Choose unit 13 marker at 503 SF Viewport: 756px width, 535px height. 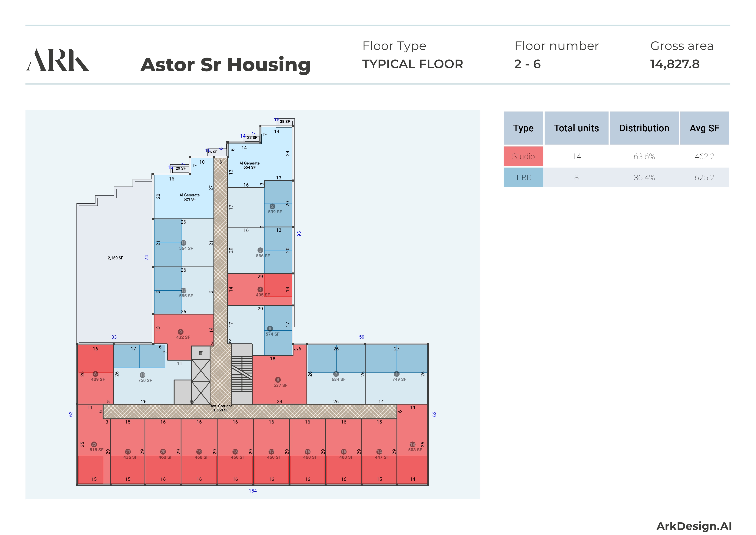412,444
